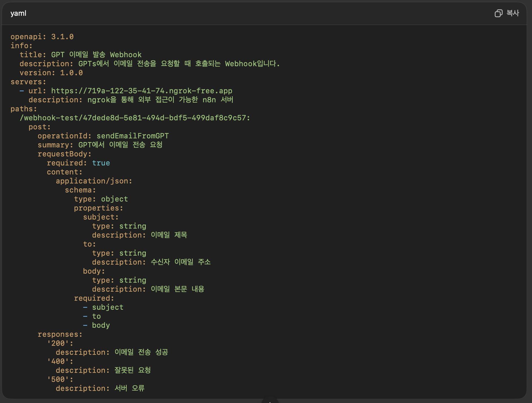The image size is (532, 403).
Task: Click the operationId 'sendEmailFromGPT' line
Action: pyautogui.click(x=103, y=136)
